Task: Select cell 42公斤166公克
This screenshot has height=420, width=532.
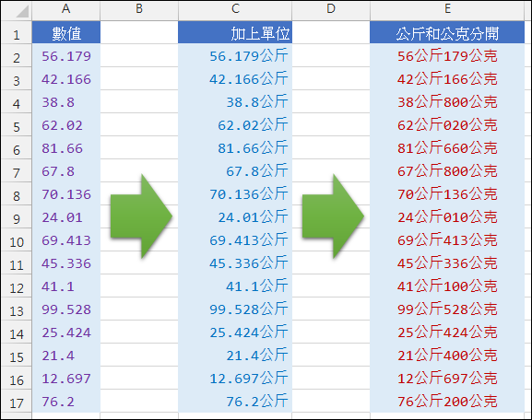Action: [x=447, y=78]
